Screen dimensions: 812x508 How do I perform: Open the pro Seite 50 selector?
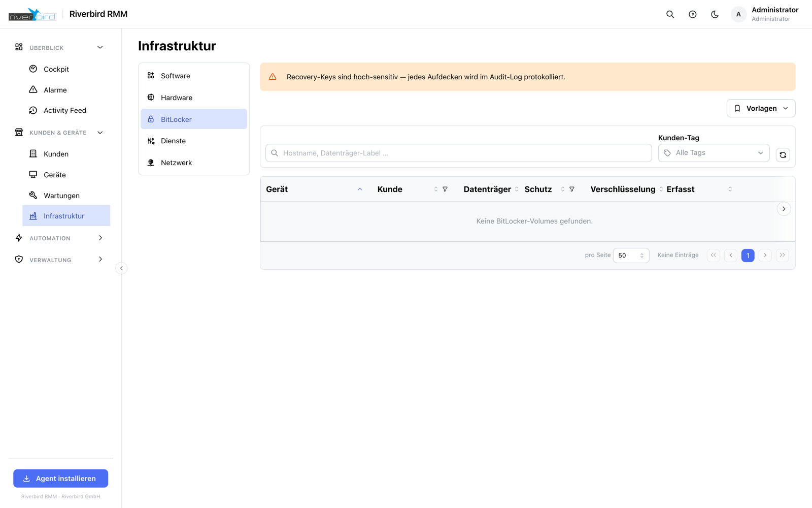[631, 256]
